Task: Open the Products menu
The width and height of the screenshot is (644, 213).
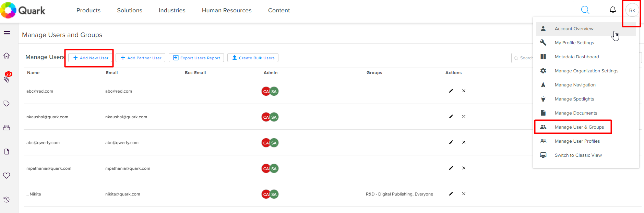Action: point(88,10)
